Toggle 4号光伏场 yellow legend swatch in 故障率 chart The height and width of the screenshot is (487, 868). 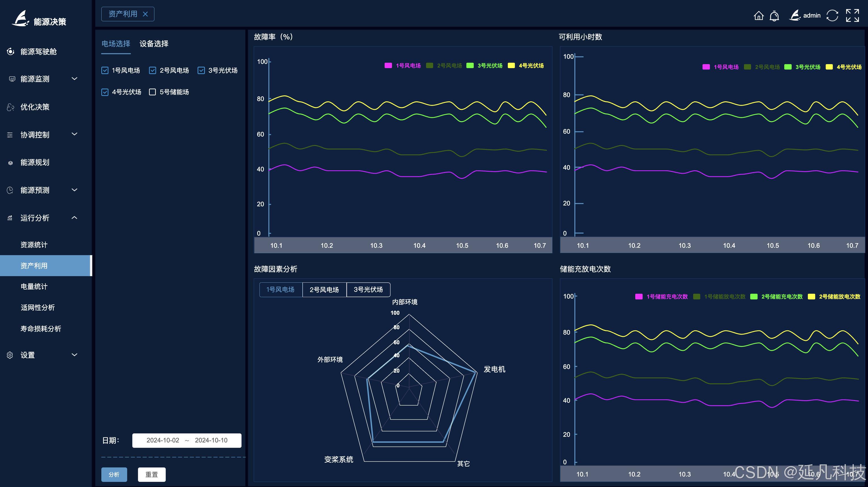(511, 66)
